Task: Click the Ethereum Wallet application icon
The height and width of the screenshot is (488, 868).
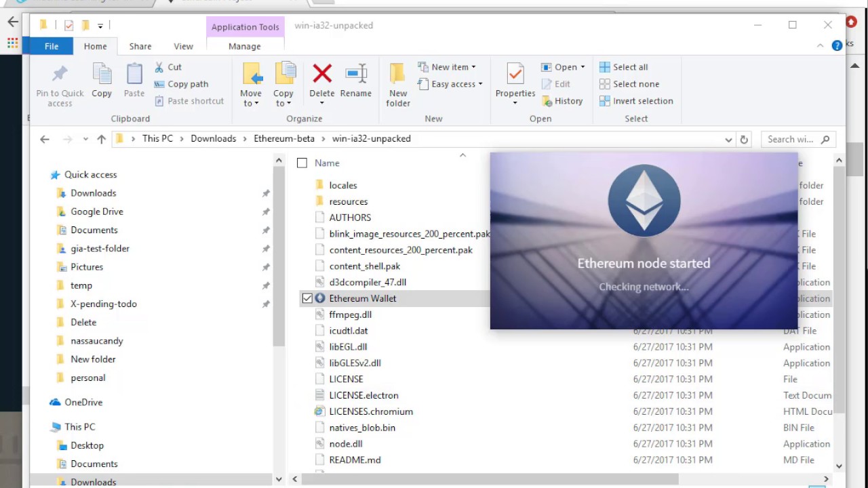Action: 320,298
